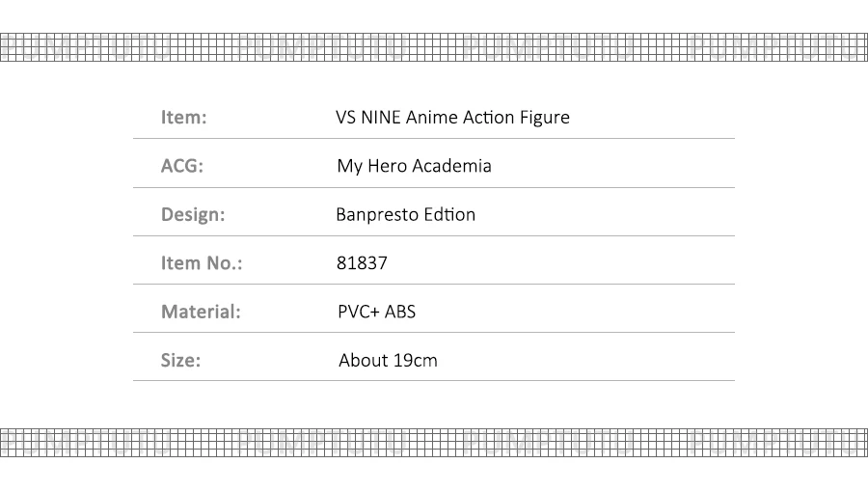The image size is (868, 491).
Task: Click the "Size:" row label
Action: coord(181,361)
